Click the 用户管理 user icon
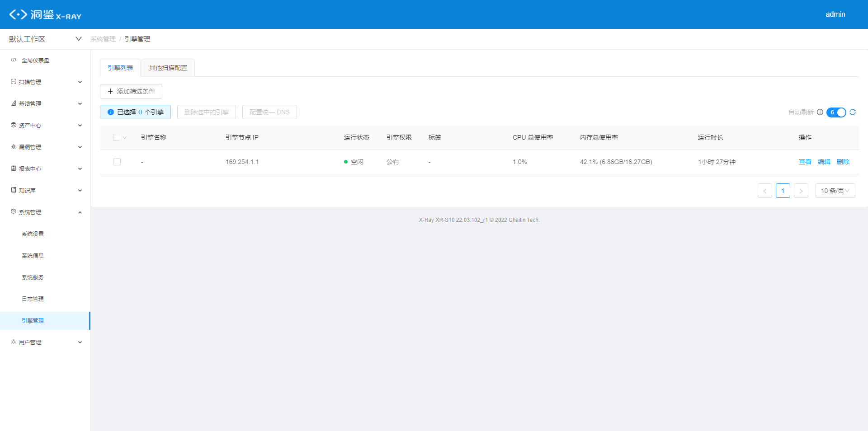This screenshot has height=431, width=868. click(x=14, y=342)
